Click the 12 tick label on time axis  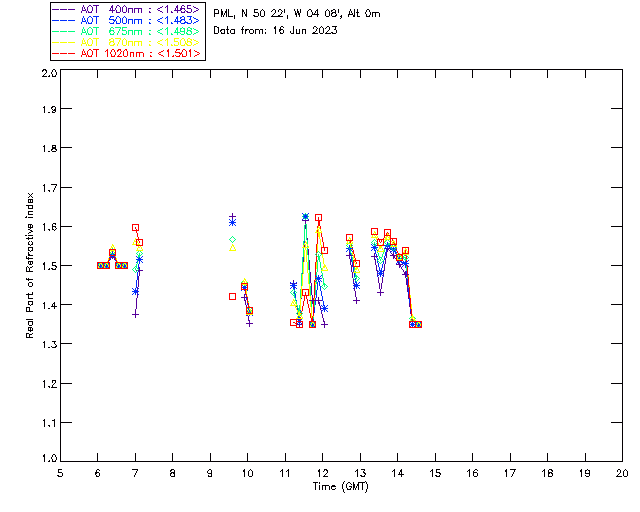(322, 473)
